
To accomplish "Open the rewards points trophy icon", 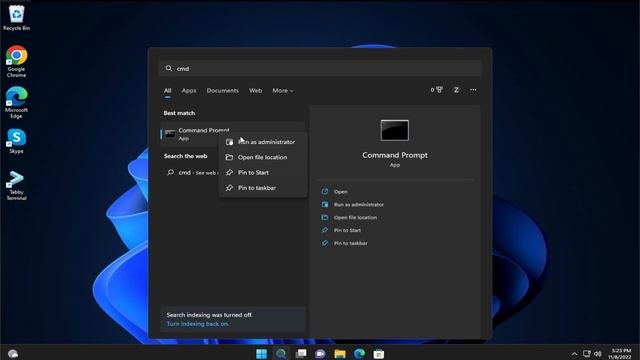I will 436,90.
